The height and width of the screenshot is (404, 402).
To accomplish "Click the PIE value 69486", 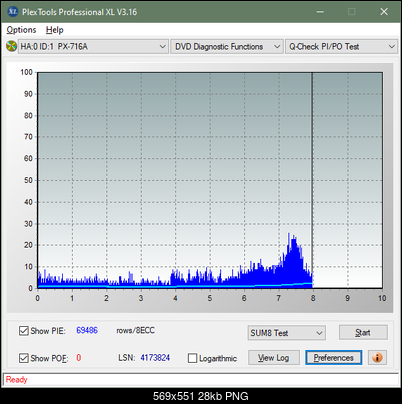I will (x=87, y=330).
